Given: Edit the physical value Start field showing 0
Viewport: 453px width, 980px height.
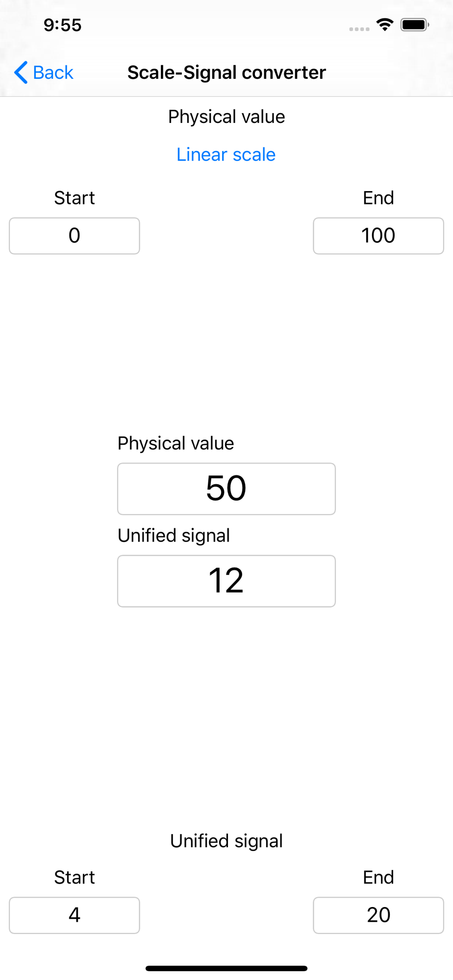Looking at the screenshot, I should click(x=75, y=236).
